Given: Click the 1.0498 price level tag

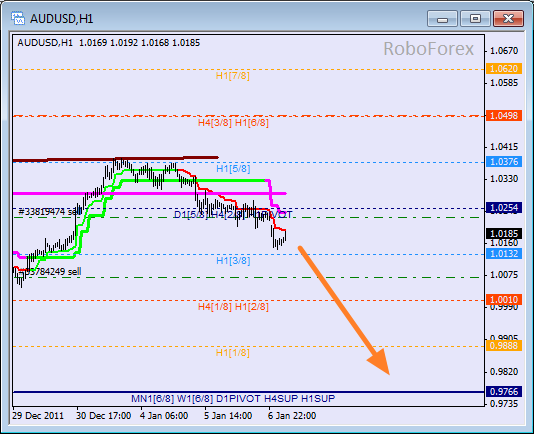Looking at the screenshot, I should coord(504,115).
